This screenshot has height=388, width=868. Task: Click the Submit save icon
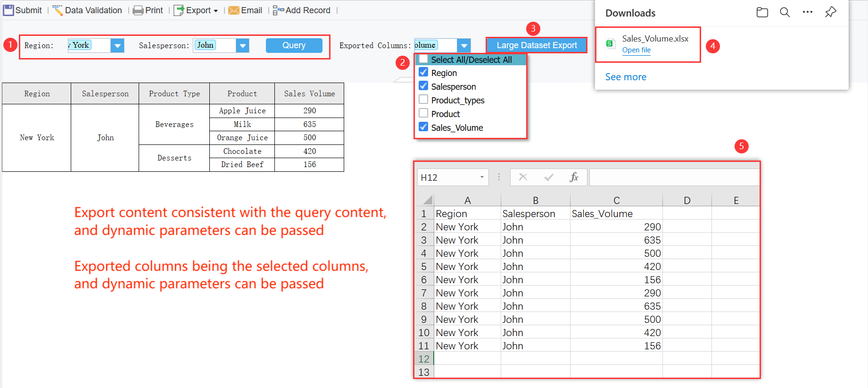pos(8,10)
